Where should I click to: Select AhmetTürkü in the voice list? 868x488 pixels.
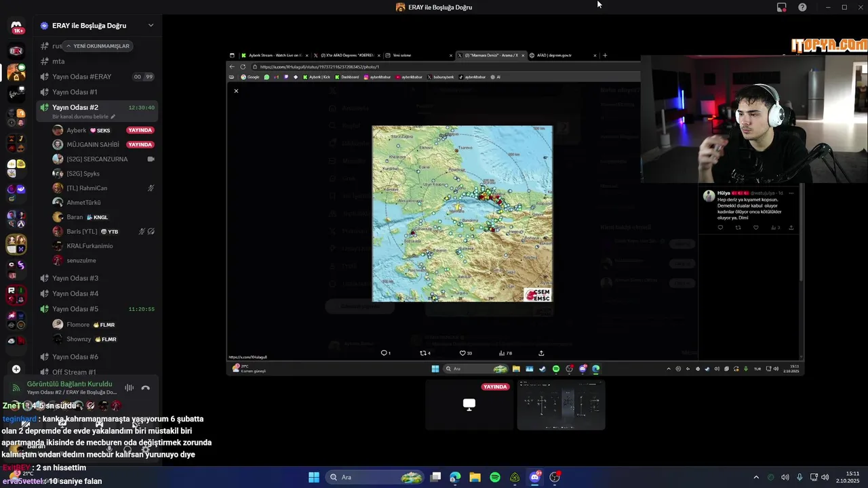(104, 203)
